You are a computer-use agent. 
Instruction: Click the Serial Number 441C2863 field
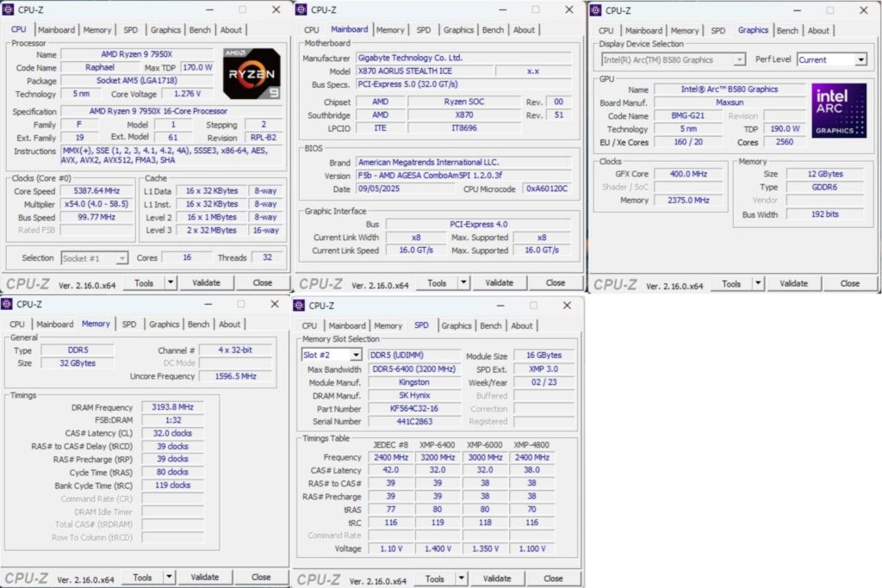[x=414, y=421]
